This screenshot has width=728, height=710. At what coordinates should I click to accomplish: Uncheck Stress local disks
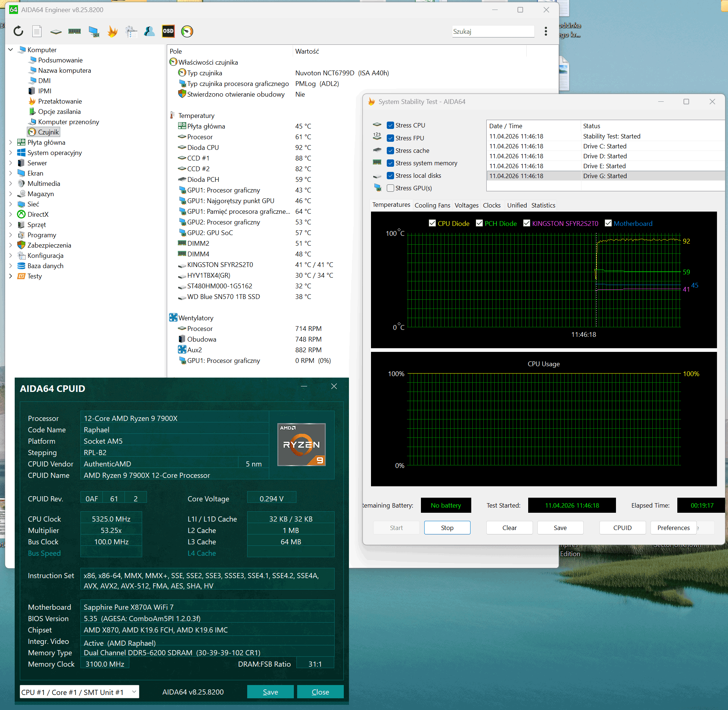tap(390, 176)
